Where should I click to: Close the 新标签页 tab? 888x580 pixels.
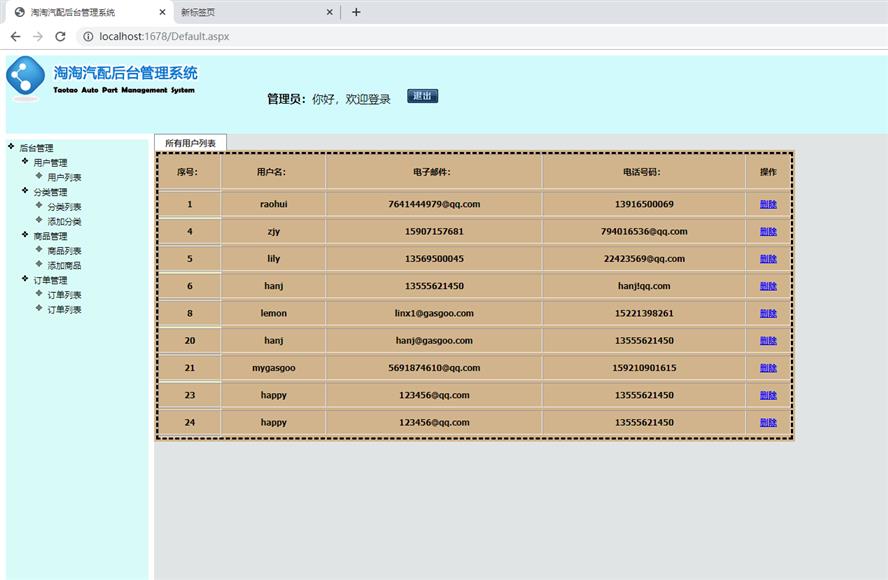(329, 12)
